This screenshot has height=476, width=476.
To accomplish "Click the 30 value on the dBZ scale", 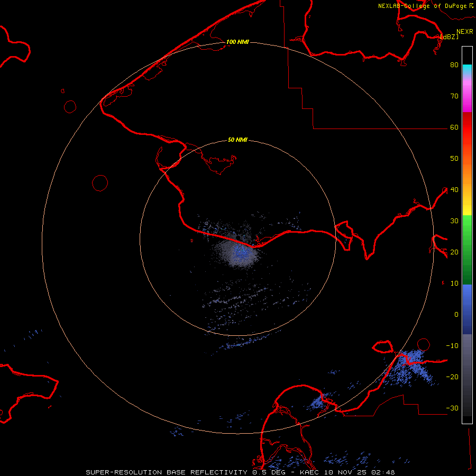I will point(454,221).
